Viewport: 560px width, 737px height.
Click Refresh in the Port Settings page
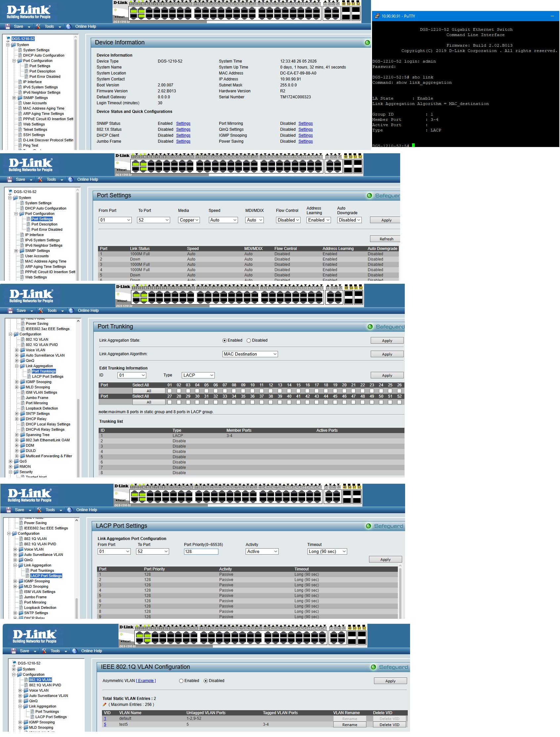click(386, 239)
